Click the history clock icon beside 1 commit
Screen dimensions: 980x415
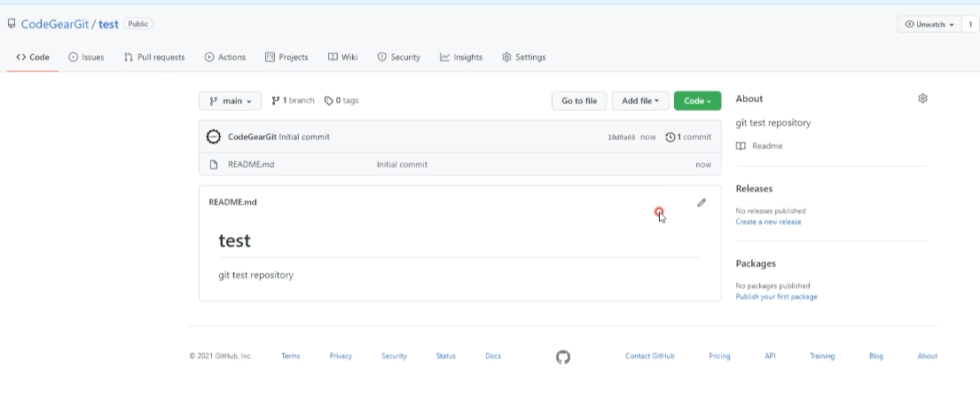point(670,137)
